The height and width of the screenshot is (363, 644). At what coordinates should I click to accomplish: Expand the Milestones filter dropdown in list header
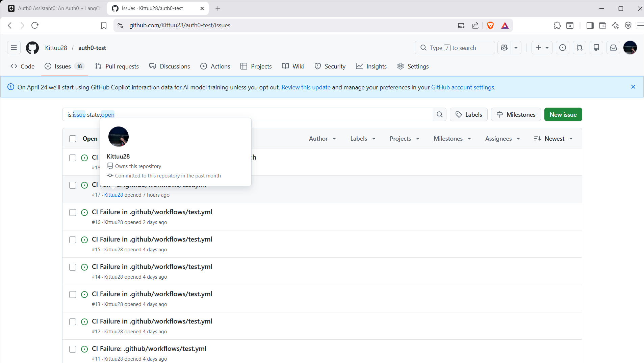(452, 139)
